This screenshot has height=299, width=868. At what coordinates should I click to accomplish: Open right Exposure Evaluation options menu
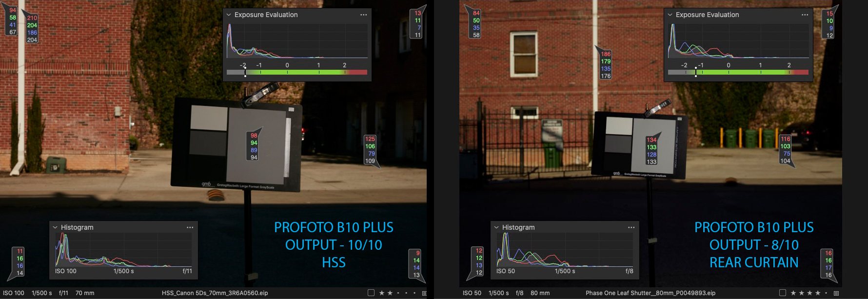(x=805, y=15)
